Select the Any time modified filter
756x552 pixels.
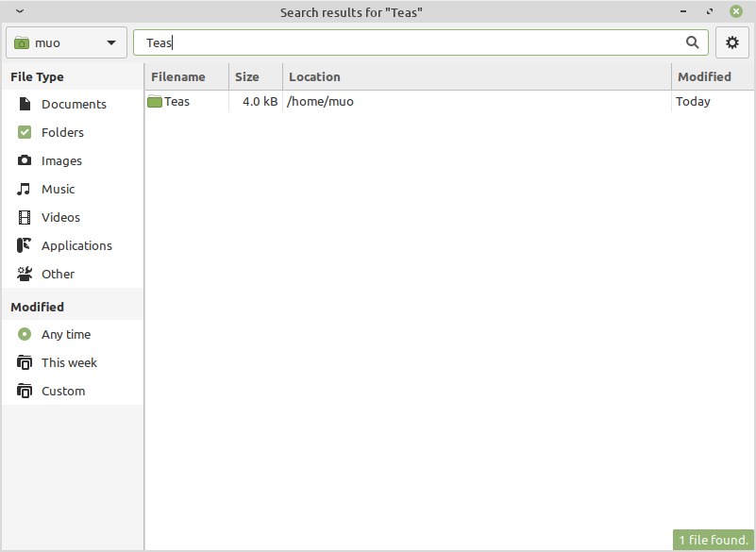[x=73, y=334]
